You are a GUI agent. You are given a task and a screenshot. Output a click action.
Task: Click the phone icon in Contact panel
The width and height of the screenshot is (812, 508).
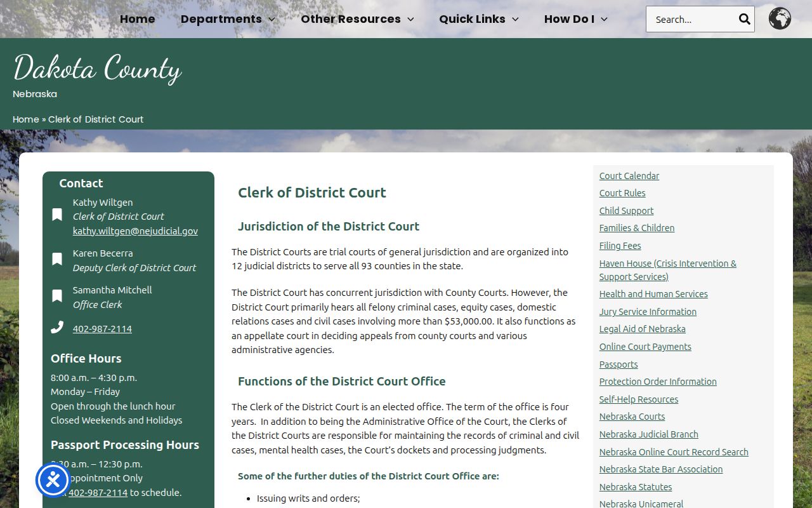pos(57,327)
